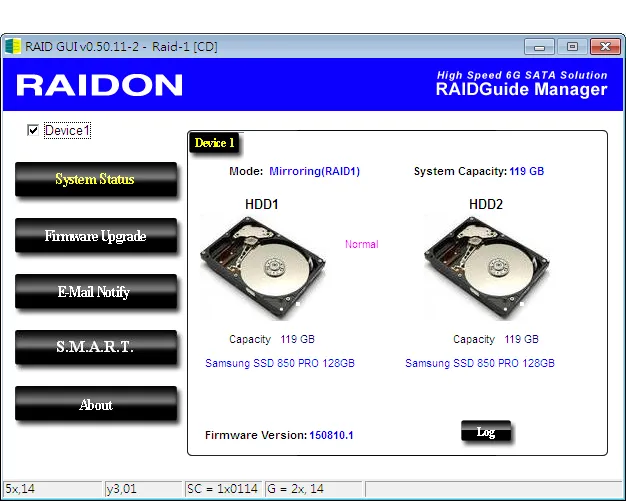Click the firmware version number 150810.1
Image resolution: width=626 pixels, height=502 pixels.
331,435
